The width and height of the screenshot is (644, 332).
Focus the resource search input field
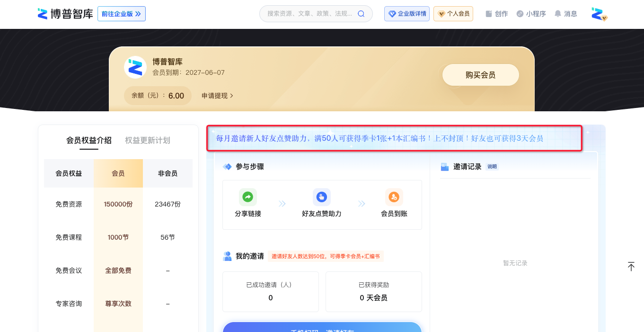[x=309, y=14]
